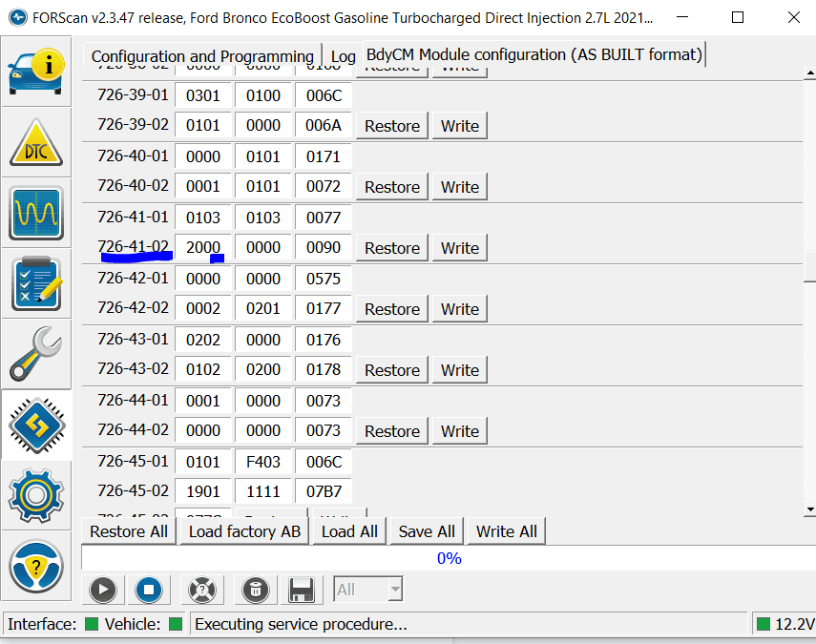Click Write for block 726-41
This screenshot has height=644, width=816.
pyautogui.click(x=460, y=248)
